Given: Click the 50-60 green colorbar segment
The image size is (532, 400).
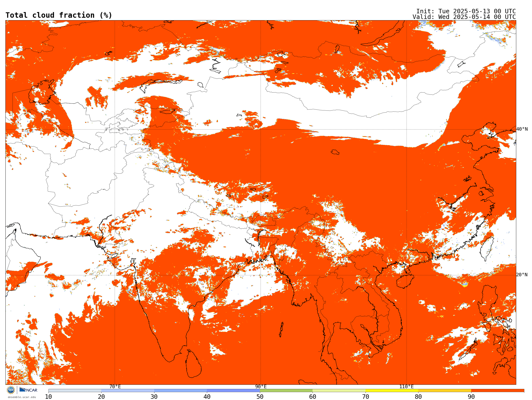Looking at the screenshot, I should (x=286, y=391).
